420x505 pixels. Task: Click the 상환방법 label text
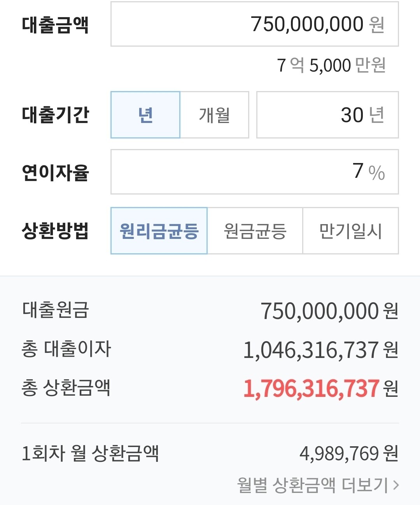[x=55, y=231]
